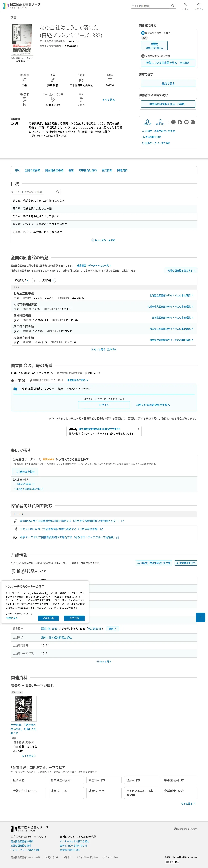The width and height of the screenshot is (208, 868).
Task: Click the scroll-to-top arrow button
Action: (x=200, y=617)
